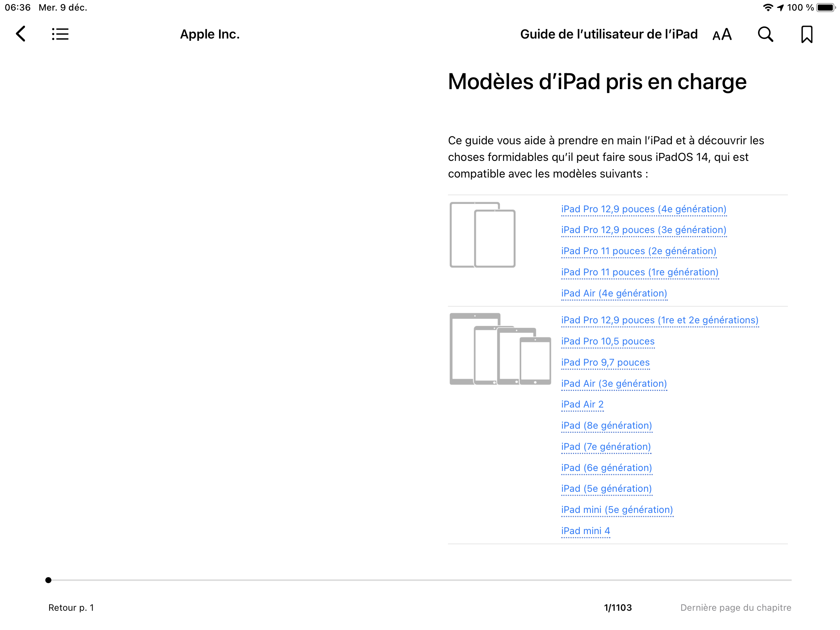
Task: Follow the iPad mini (5e génération) link
Action: [617, 510]
